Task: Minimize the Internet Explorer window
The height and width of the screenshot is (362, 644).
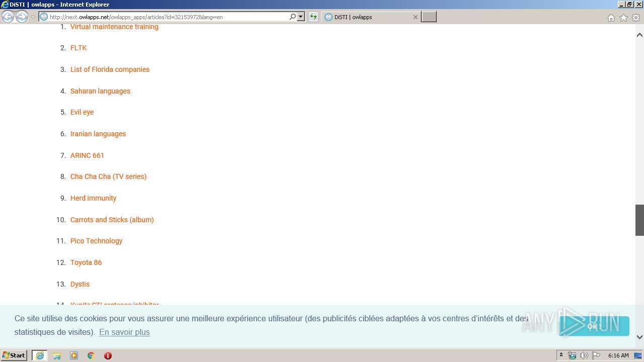Action: pyautogui.click(x=621, y=5)
